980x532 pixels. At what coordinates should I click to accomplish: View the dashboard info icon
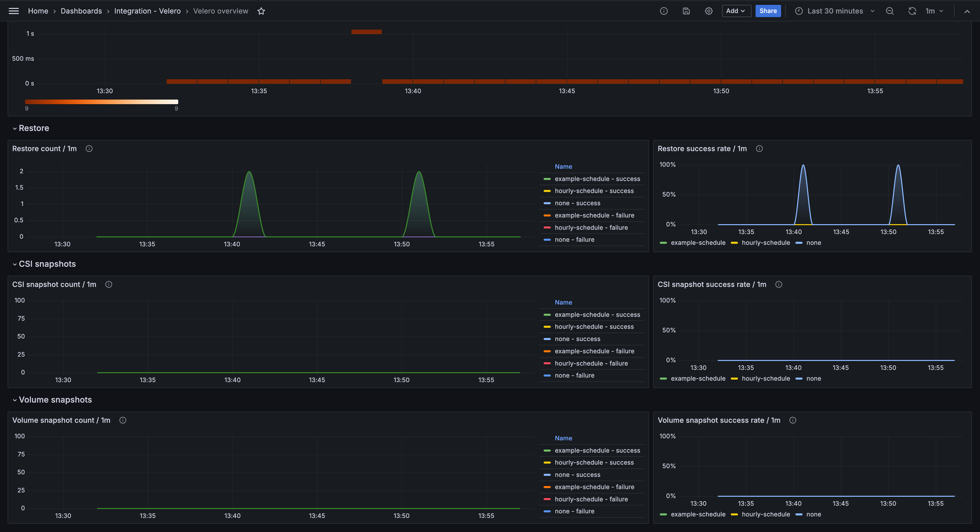pyautogui.click(x=664, y=11)
